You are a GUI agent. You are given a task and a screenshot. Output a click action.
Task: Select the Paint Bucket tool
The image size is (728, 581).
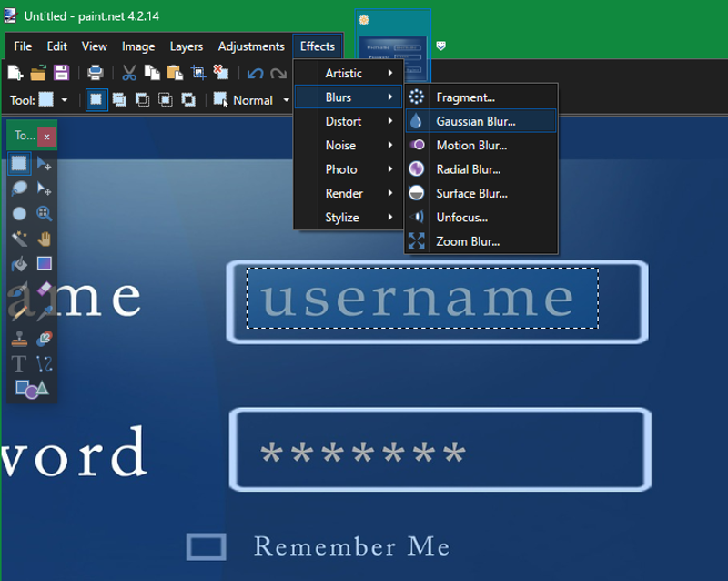tap(19, 264)
